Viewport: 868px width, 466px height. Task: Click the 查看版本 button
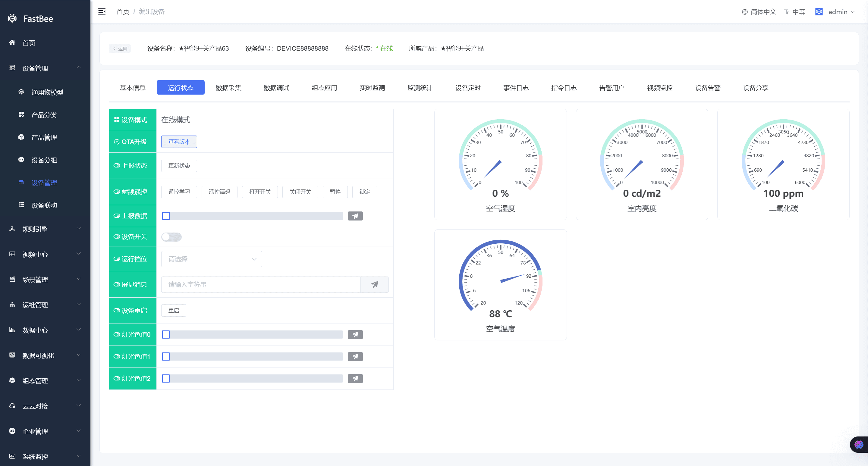coord(179,142)
